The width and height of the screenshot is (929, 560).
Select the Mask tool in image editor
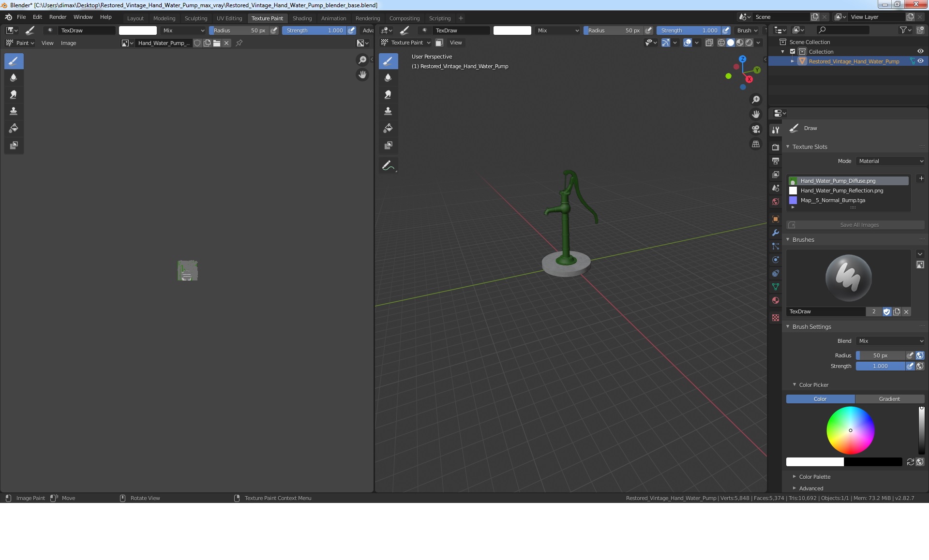[x=14, y=146]
